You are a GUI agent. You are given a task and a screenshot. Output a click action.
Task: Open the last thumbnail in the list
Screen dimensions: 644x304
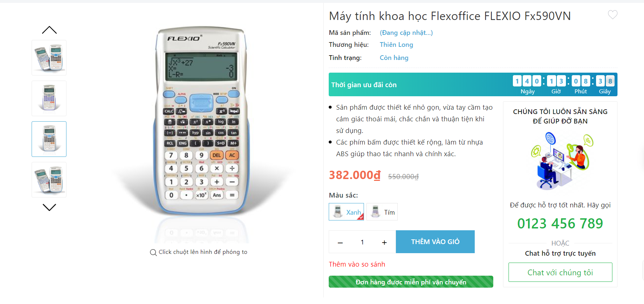tap(49, 180)
